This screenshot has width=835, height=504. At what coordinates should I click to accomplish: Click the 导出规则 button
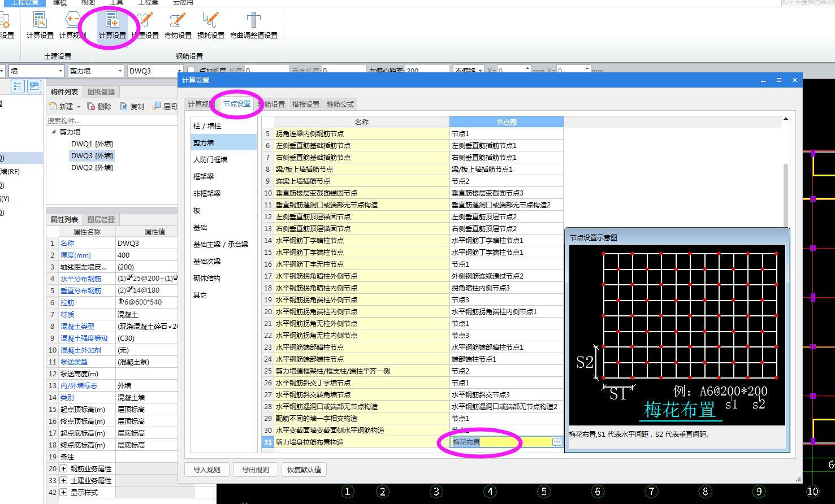255,470
